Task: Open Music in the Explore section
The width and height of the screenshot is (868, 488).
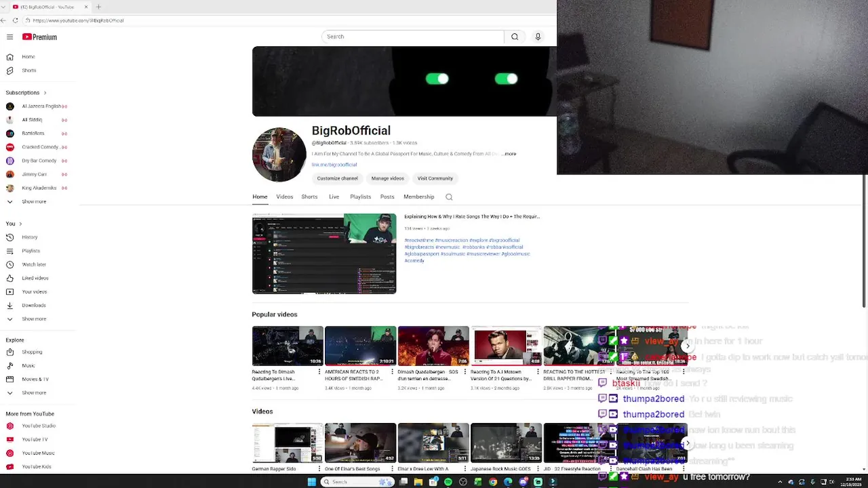Action: (28, 365)
